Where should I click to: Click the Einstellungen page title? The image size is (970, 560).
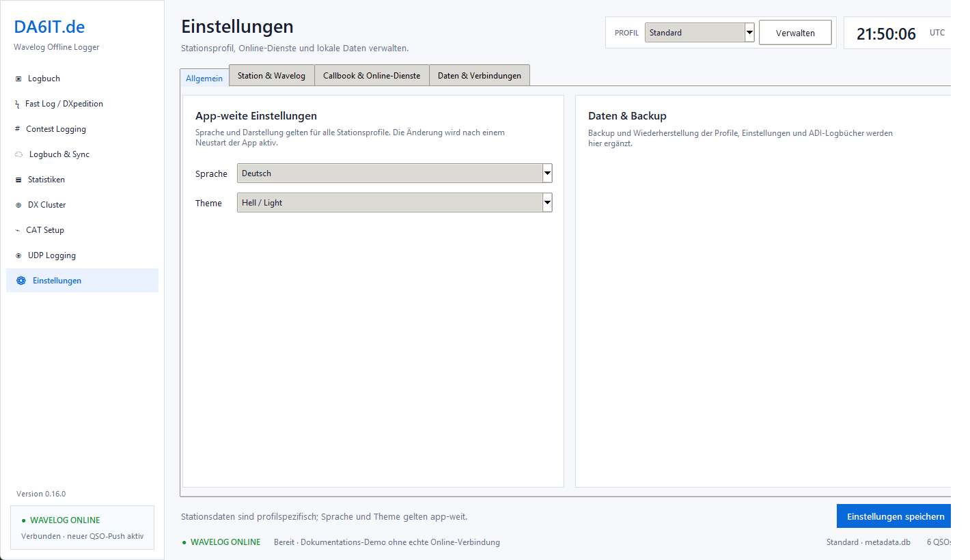[237, 27]
